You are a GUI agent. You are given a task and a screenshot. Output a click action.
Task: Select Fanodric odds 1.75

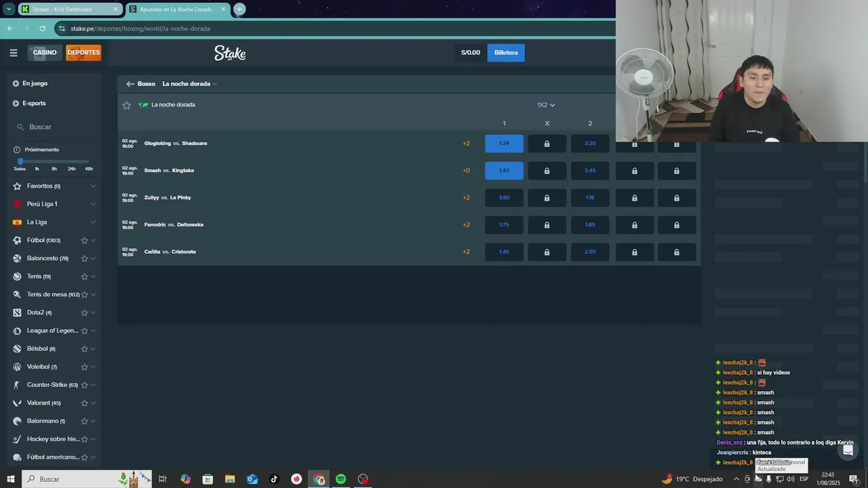(x=504, y=225)
